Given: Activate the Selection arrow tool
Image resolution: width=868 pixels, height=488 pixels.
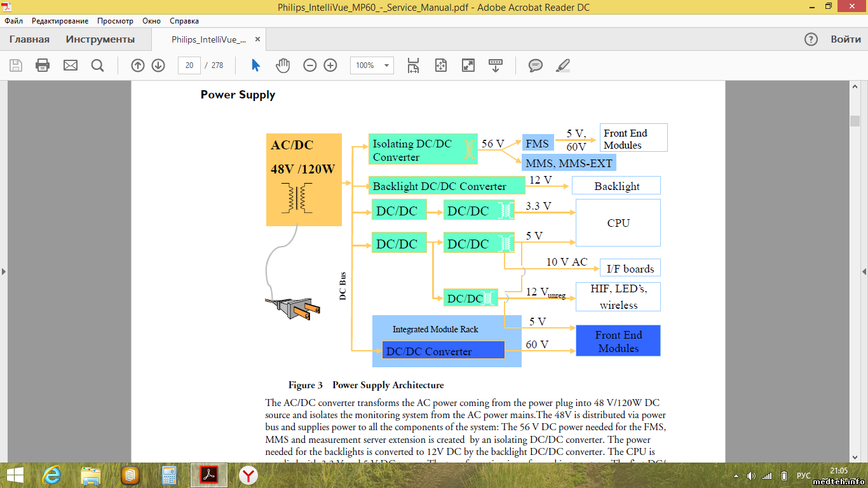Looking at the screenshot, I should click(255, 65).
